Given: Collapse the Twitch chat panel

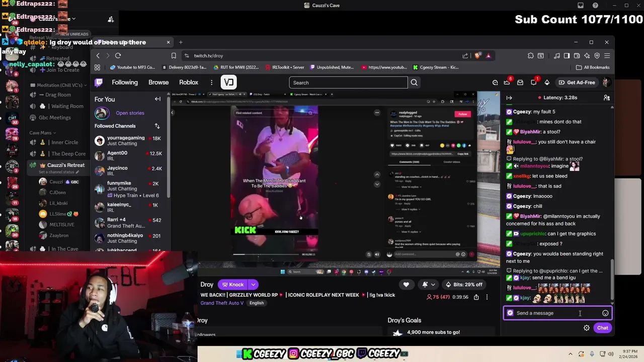Looking at the screenshot, I should pos(509,98).
